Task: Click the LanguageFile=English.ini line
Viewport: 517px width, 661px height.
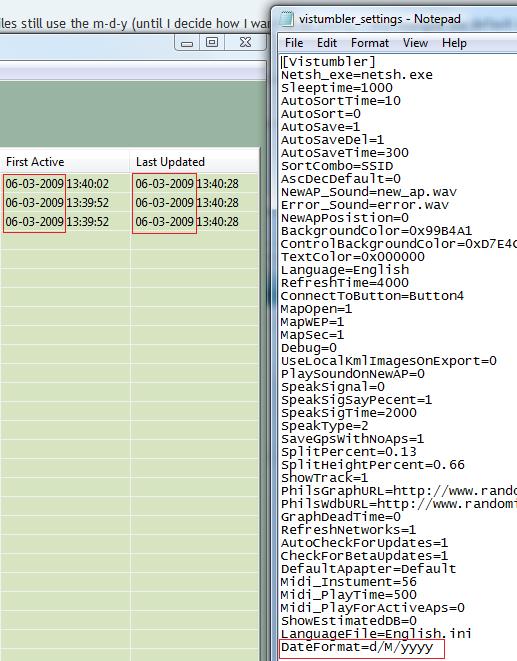Action: click(x=376, y=634)
